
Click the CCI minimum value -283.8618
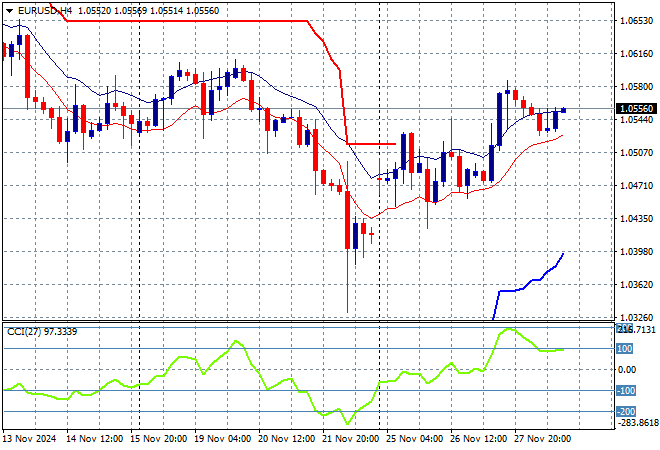coord(637,423)
